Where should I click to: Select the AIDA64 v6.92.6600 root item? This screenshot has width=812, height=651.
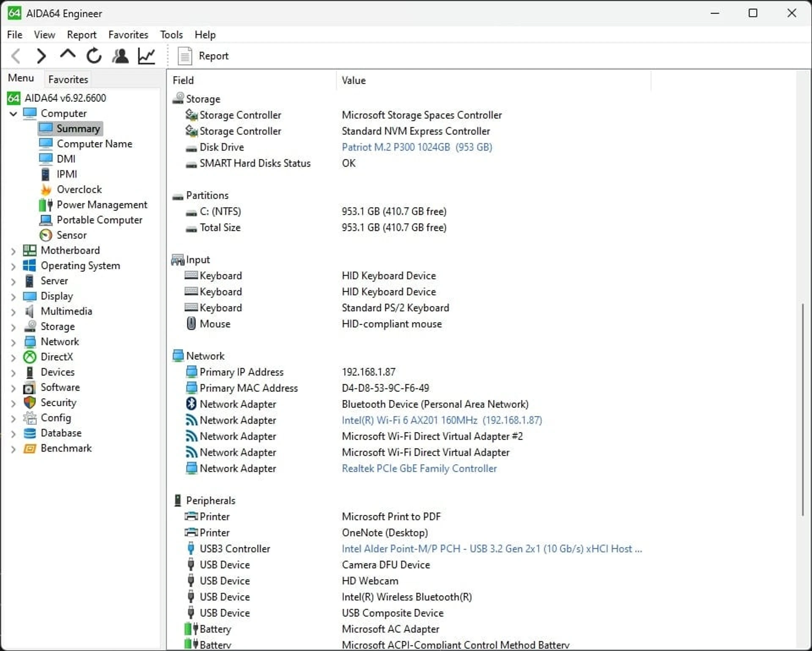point(57,98)
